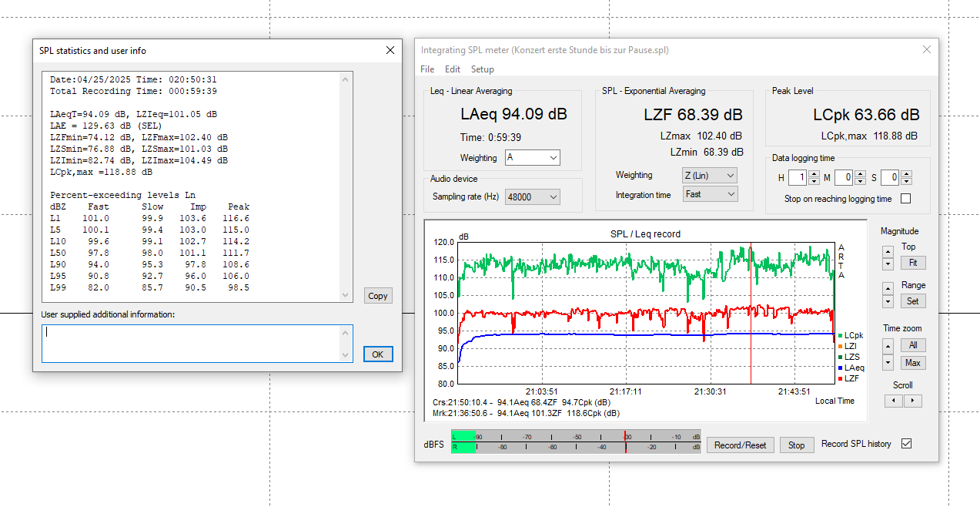Click the All time zoom button
Screen dimensions: 980x507
913,345
